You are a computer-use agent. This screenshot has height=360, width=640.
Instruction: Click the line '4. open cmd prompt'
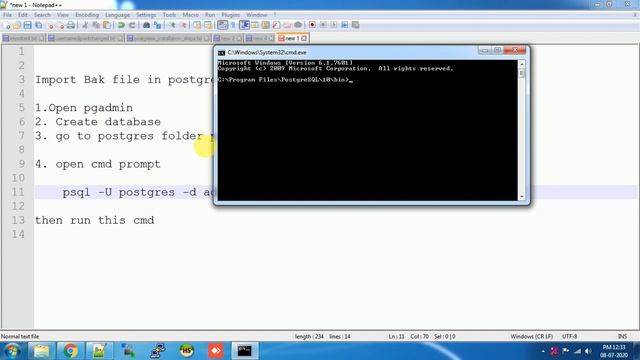point(98,164)
